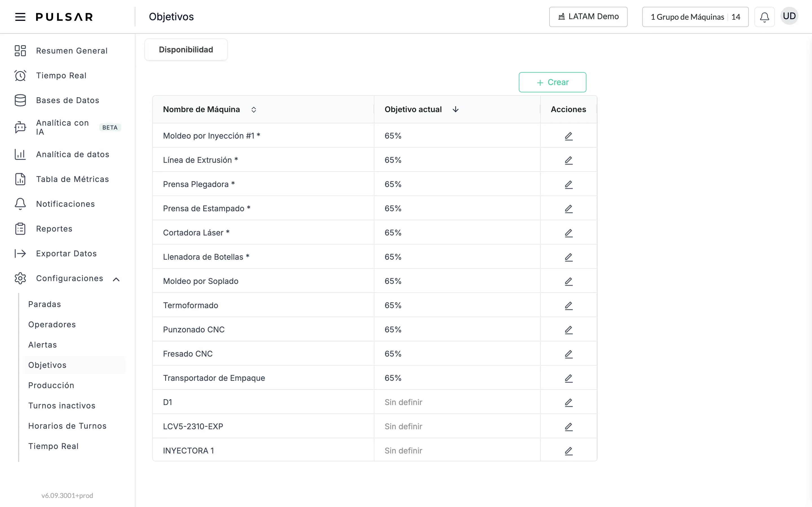Screen dimensions: 812x507
Task: Open Tiempo Real clock icon in sidebar
Action: [x=20, y=75]
